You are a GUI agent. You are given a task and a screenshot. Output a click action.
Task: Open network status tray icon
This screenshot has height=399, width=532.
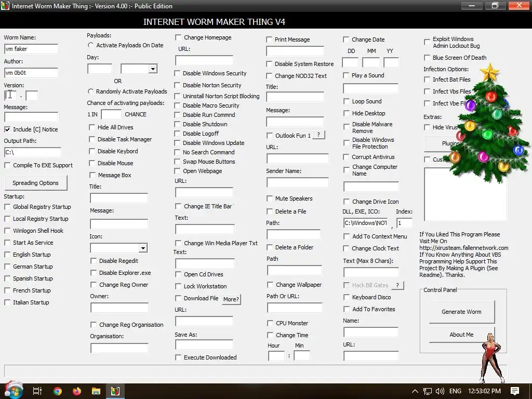[428, 391]
